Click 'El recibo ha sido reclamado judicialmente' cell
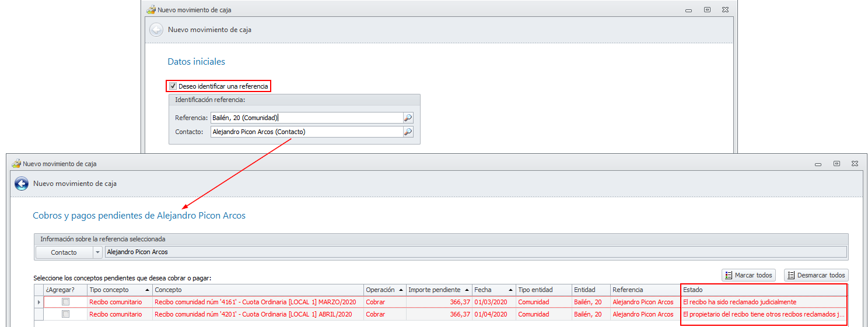 click(x=764, y=302)
